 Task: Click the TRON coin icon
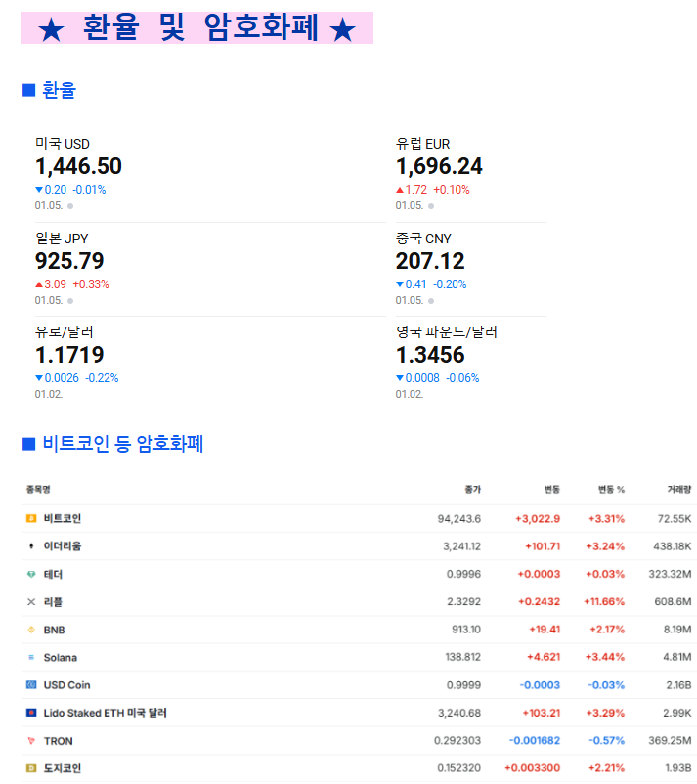31,741
